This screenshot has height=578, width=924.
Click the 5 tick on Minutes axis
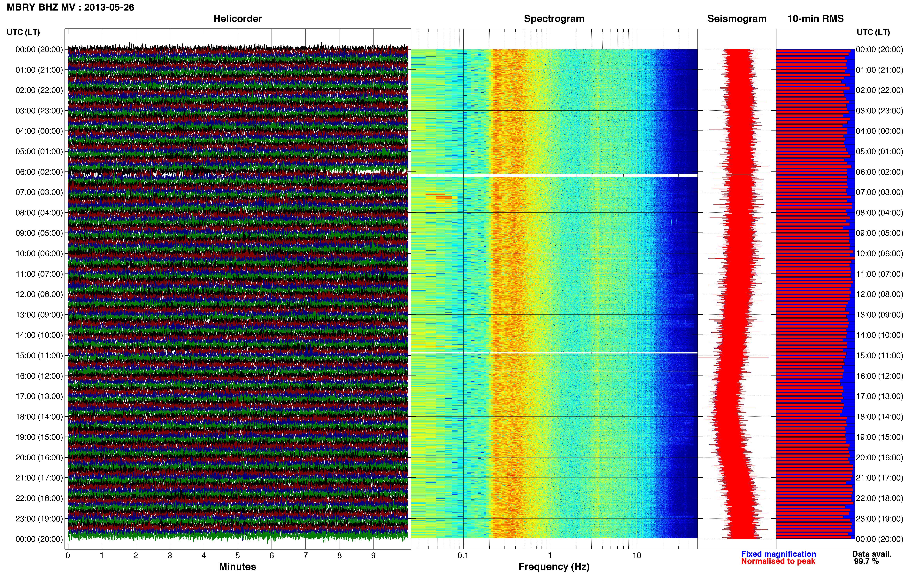click(x=238, y=556)
